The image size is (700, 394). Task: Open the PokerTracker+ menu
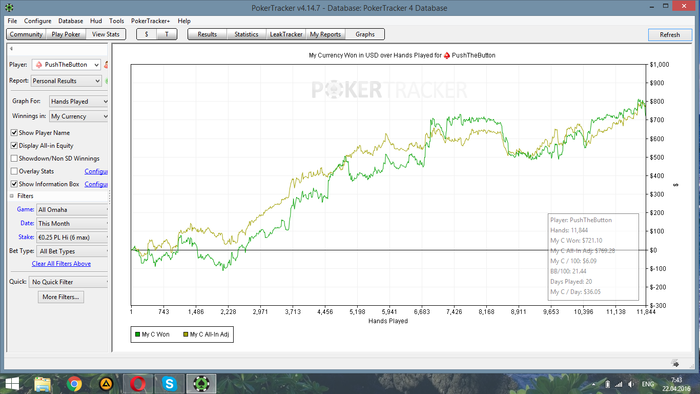pos(150,21)
